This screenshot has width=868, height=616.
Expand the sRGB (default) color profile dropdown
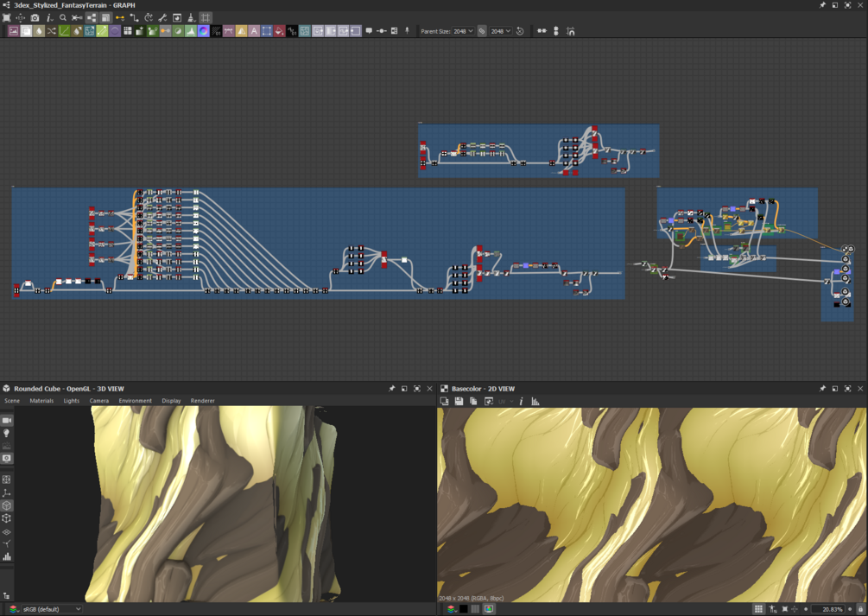[52, 609]
